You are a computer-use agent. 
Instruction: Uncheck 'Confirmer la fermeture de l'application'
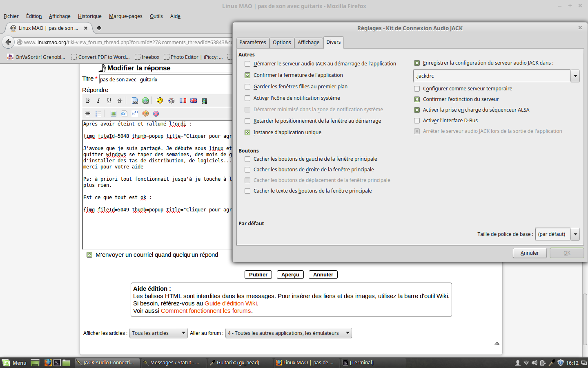click(x=247, y=75)
